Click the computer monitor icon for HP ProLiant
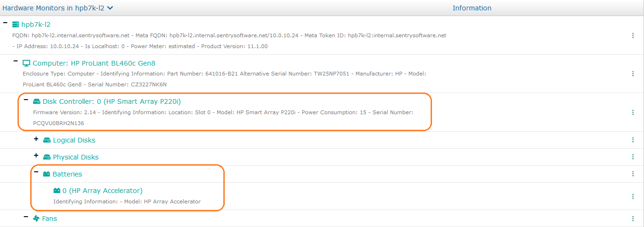 click(26, 63)
